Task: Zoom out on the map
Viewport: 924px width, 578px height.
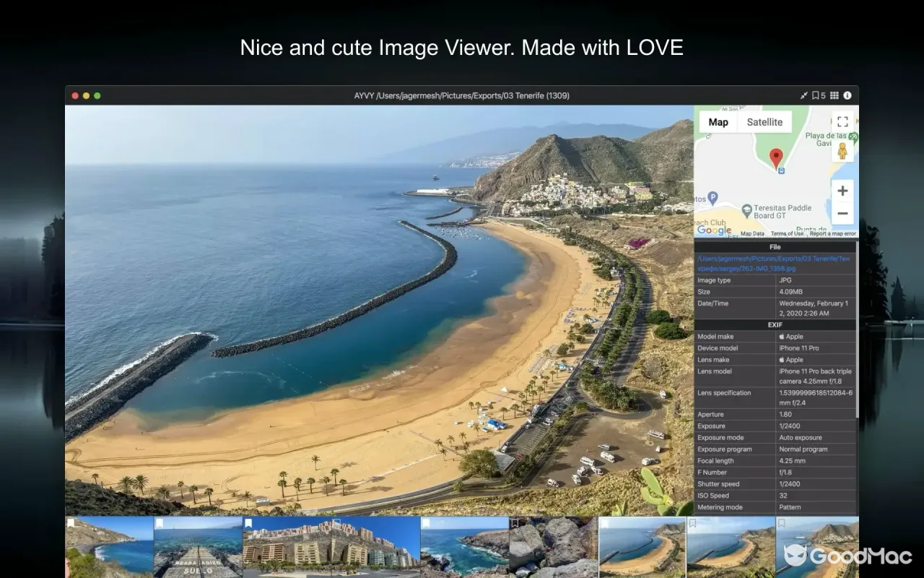Action: tap(842, 213)
